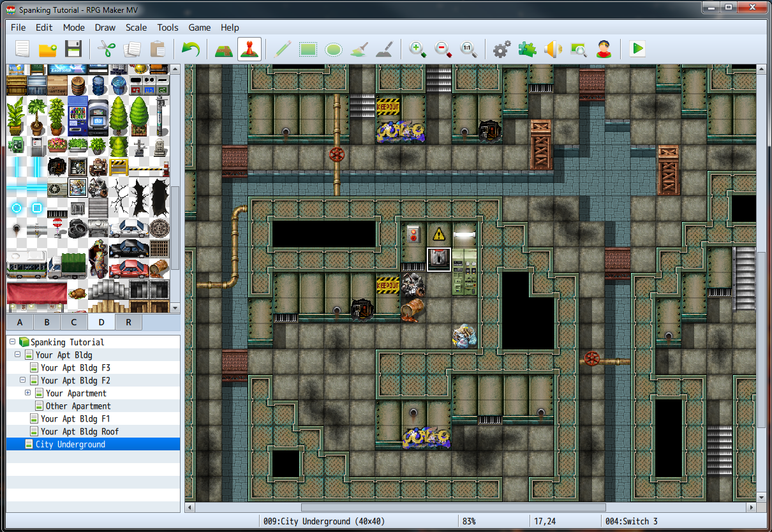Image resolution: width=772 pixels, height=532 pixels.
Task: Collapse the Your Apt Bldg F2 node
Action: pos(23,380)
